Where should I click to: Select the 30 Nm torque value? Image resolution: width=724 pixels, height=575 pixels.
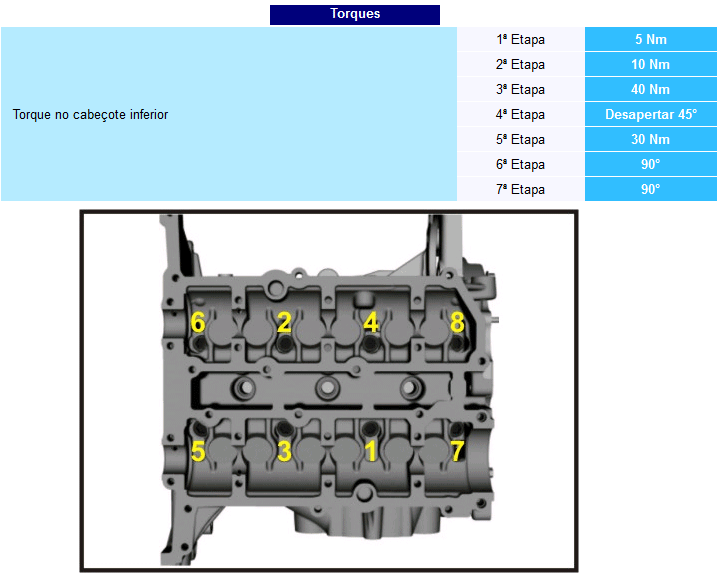click(x=651, y=140)
